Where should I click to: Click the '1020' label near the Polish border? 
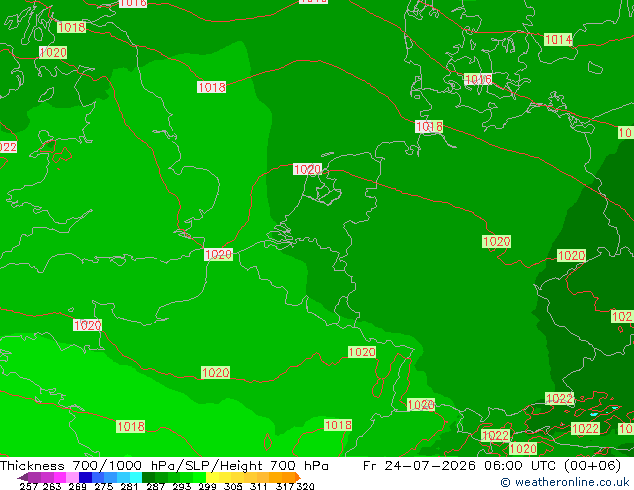(571, 256)
